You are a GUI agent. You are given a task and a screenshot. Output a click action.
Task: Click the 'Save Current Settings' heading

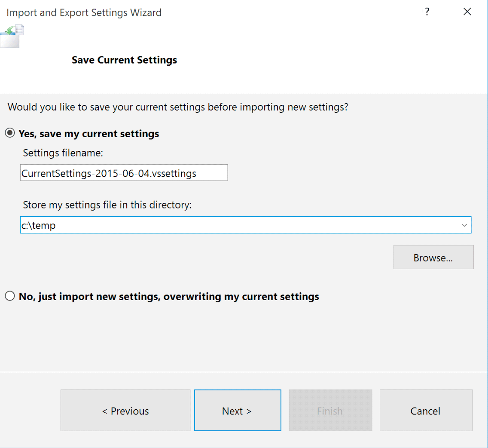124,60
